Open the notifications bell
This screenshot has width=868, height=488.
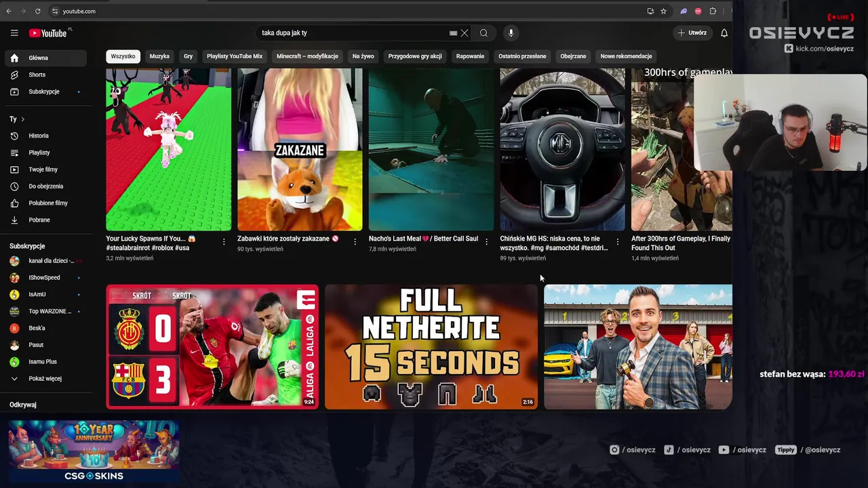coord(724,33)
